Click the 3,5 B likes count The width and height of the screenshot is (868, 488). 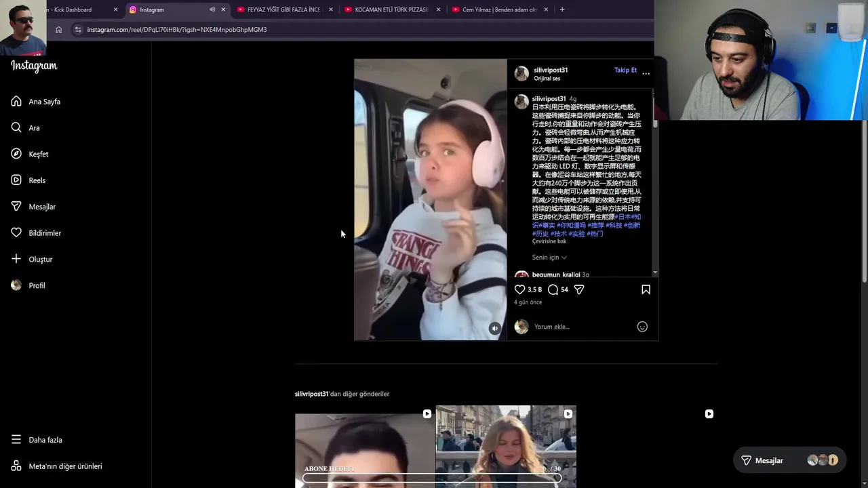pyautogui.click(x=535, y=289)
